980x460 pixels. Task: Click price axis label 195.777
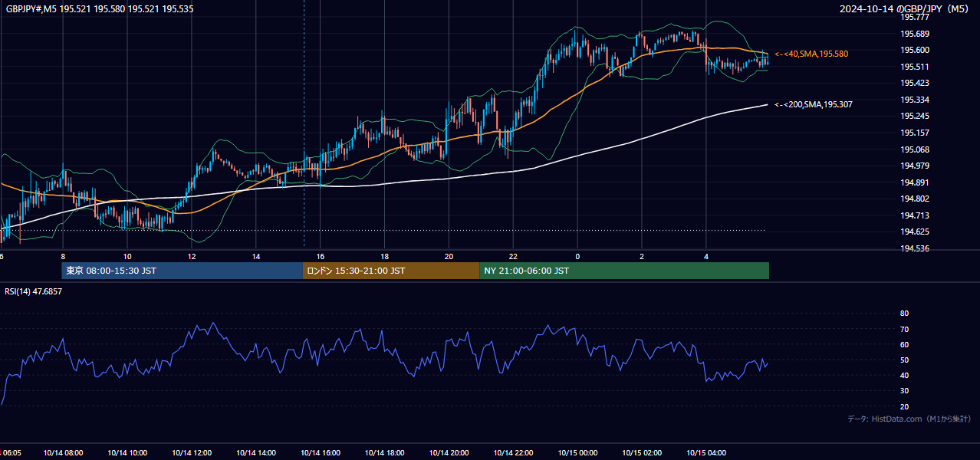pos(914,17)
